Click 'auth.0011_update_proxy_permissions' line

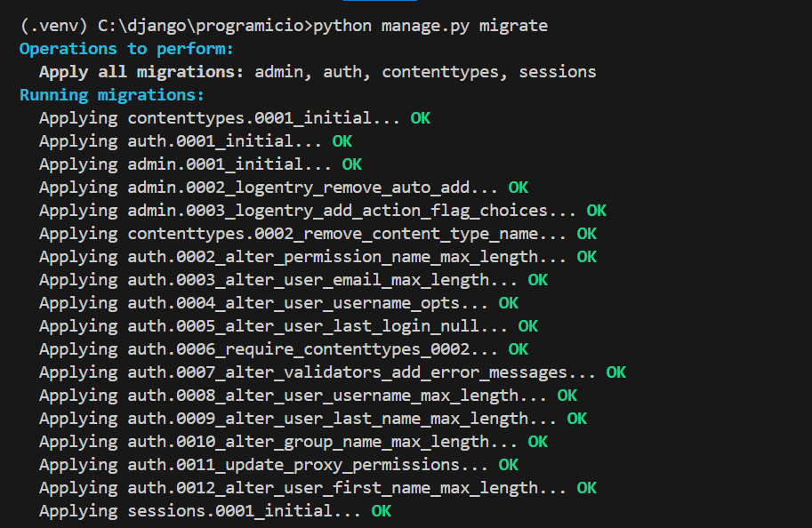point(278,465)
